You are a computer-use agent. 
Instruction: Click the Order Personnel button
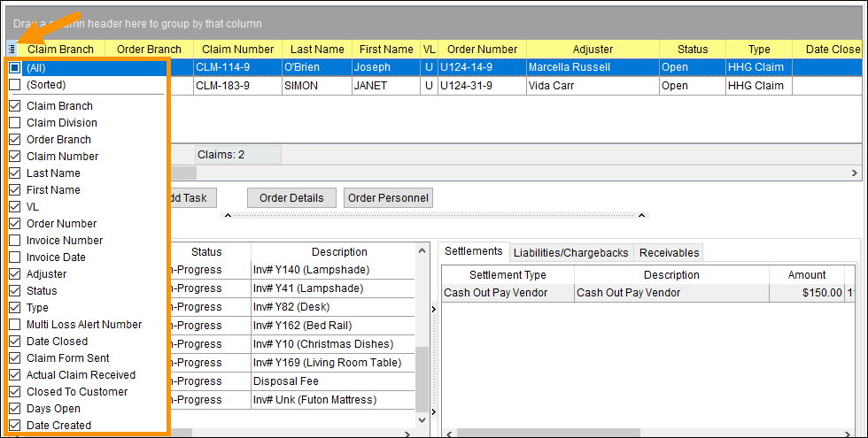[388, 198]
